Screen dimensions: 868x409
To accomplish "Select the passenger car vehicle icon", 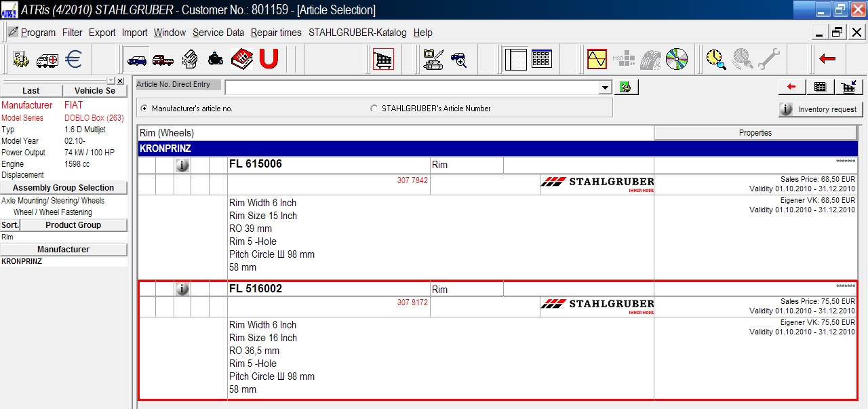I will point(136,60).
